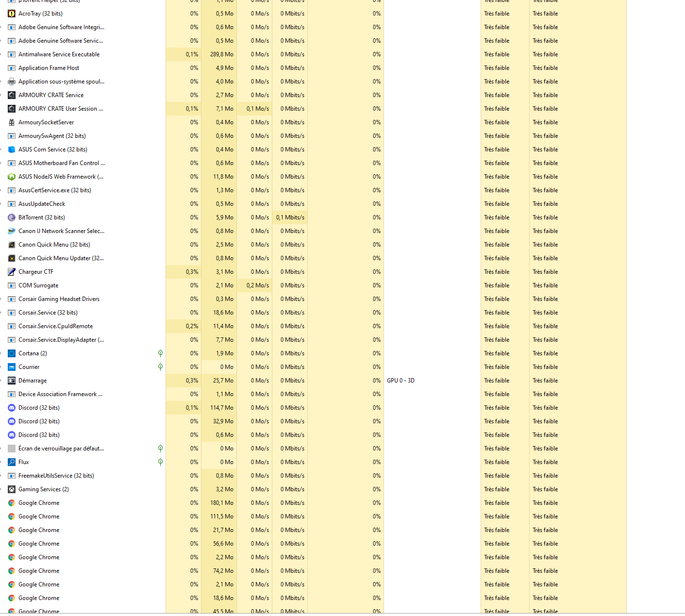Click the Gaming Services Xbox icon
The height and width of the screenshot is (616, 685).
[12, 489]
